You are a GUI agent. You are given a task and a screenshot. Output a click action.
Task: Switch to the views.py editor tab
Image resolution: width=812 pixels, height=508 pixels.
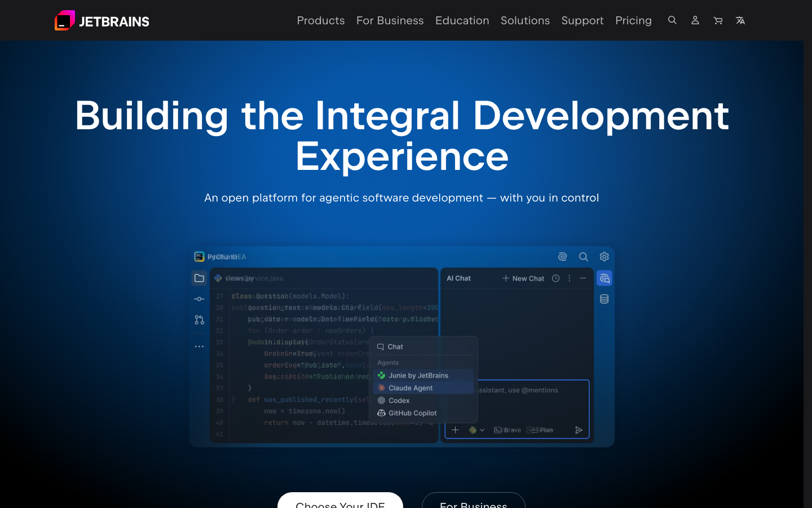tap(235, 278)
